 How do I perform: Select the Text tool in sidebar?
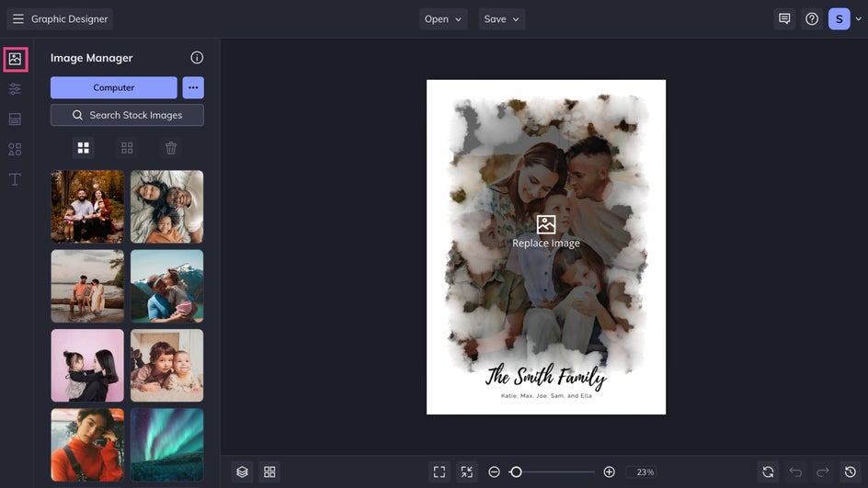point(15,179)
